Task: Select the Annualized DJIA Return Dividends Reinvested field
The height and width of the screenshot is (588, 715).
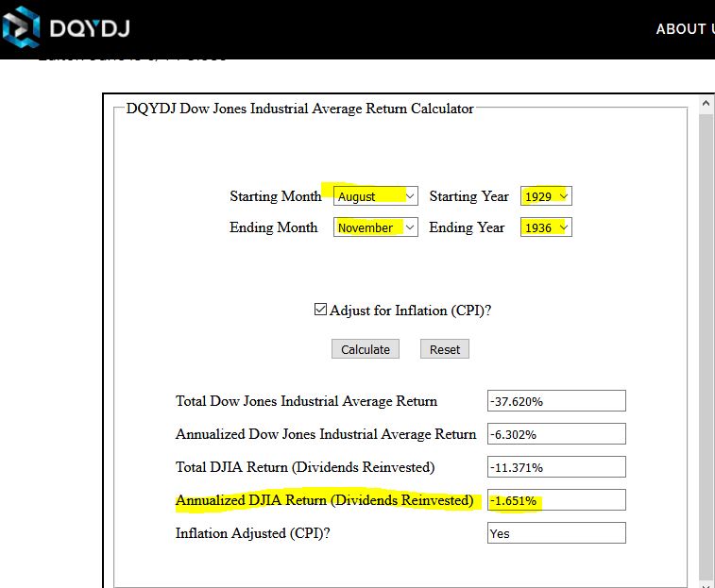Action: coord(556,500)
